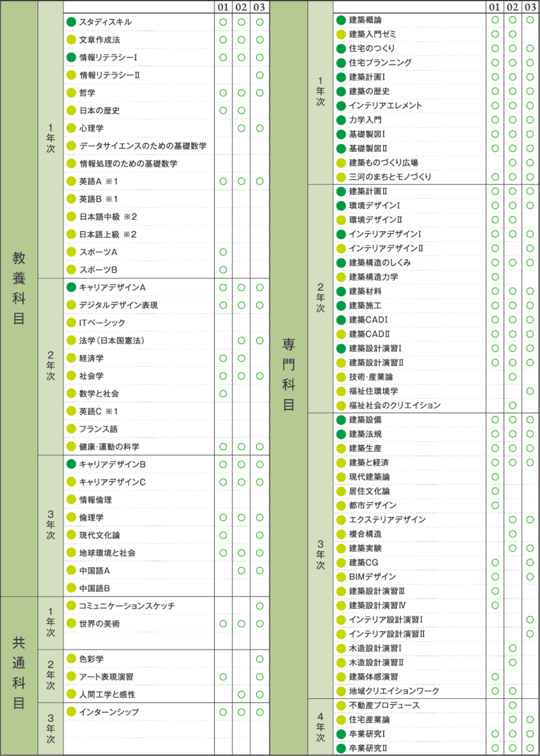Image resolution: width=540 pixels, height=756 pixels.
Task: Click the 専門科目 category heading
Action: (289, 374)
